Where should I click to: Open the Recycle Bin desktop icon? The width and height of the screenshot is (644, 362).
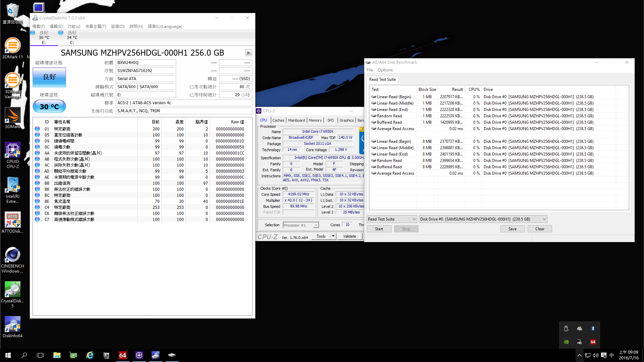(x=12, y=13)
